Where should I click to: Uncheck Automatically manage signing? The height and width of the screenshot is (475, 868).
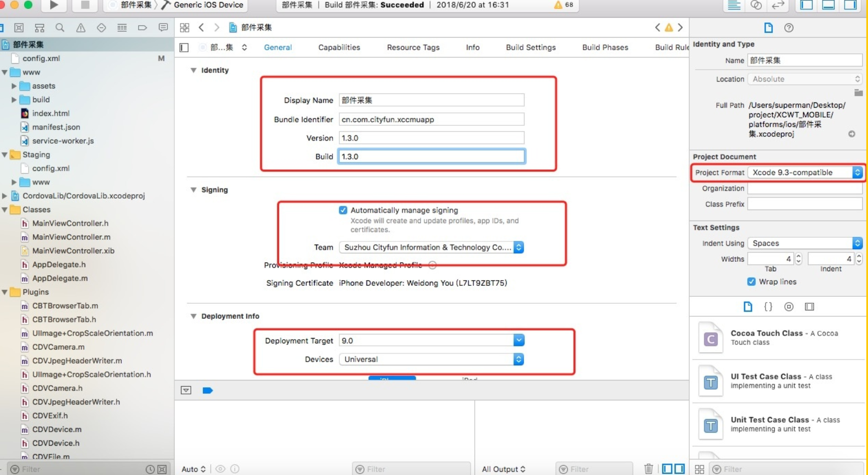click(x=343, y=210)
